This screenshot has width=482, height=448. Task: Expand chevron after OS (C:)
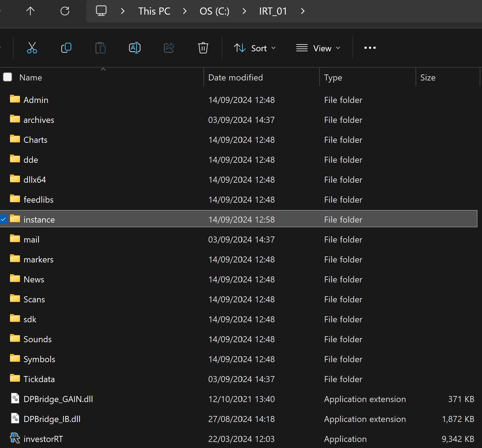244,11
